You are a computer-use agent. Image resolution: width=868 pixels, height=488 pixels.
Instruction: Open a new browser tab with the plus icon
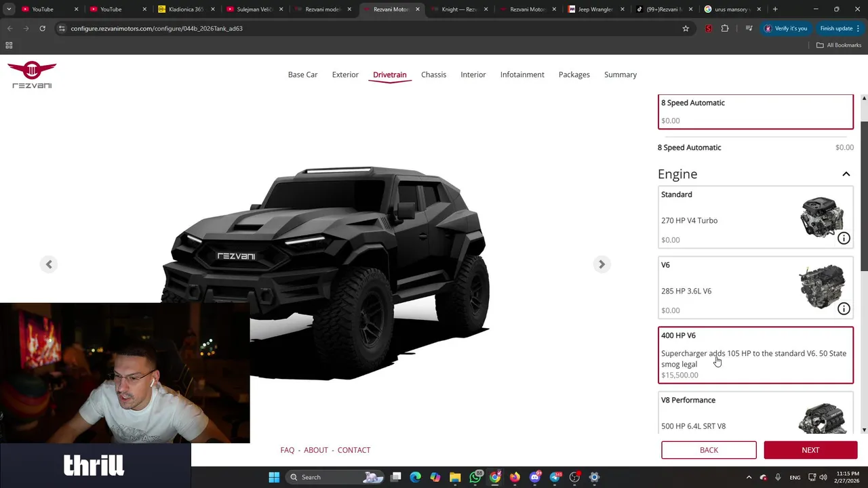pos(775,9)
